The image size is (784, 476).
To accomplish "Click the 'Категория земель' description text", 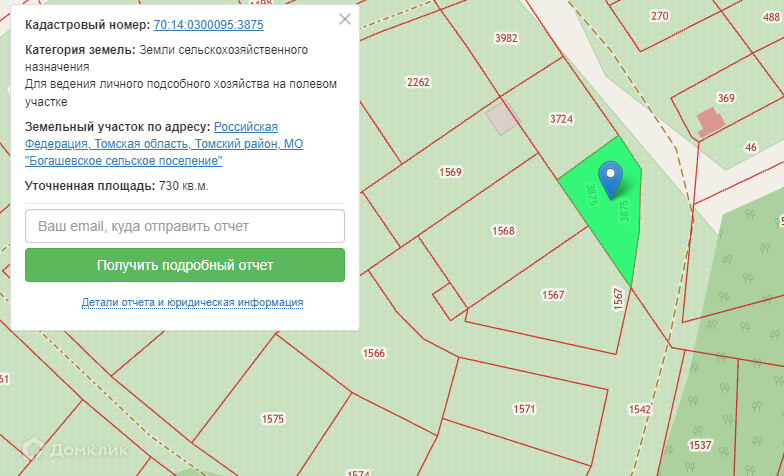I will 181,76.
